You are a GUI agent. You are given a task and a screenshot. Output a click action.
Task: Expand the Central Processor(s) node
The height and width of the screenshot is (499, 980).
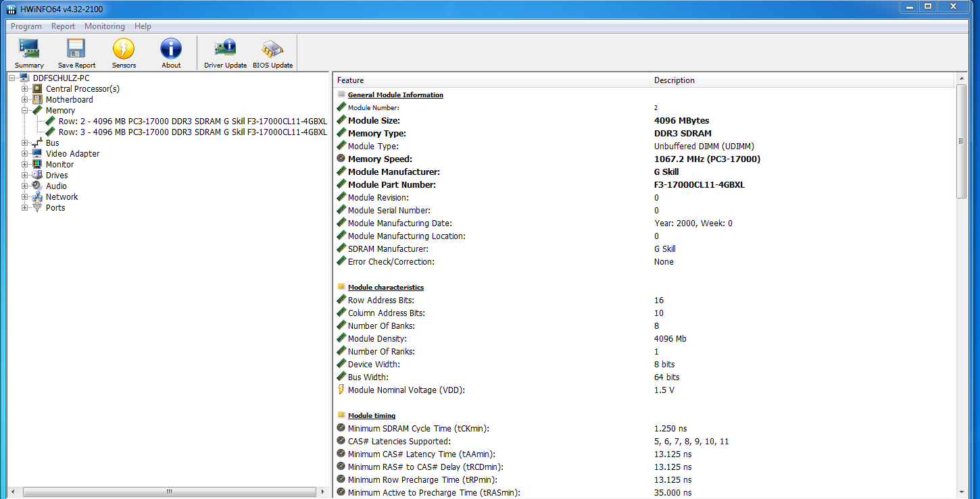pyautogui.click(x=25, y=89)
